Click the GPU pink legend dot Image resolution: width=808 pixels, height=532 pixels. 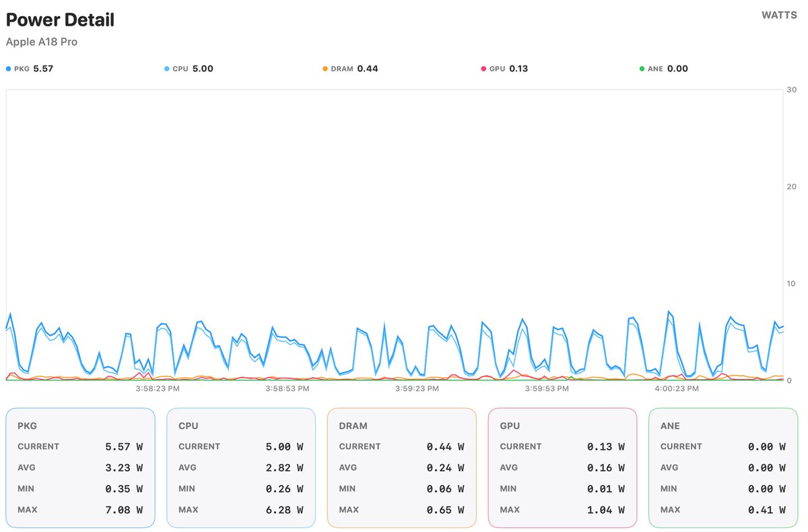click(483, 69)
